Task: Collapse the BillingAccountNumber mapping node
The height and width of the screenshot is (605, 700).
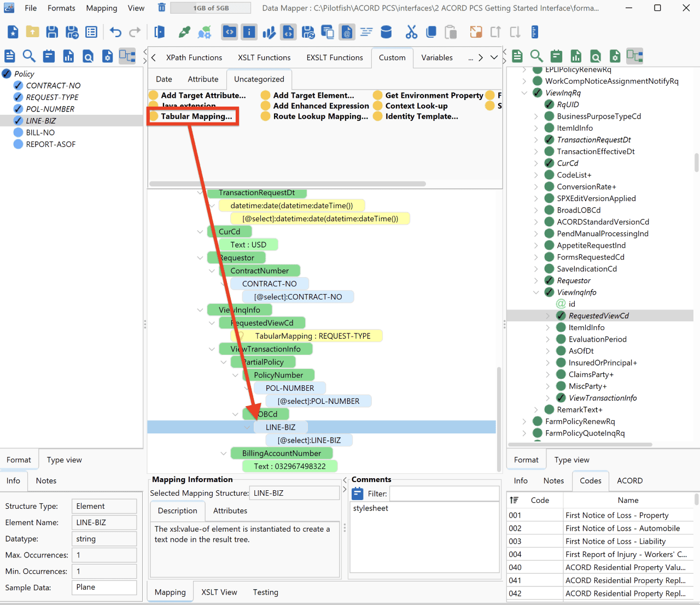Action: 224,454
